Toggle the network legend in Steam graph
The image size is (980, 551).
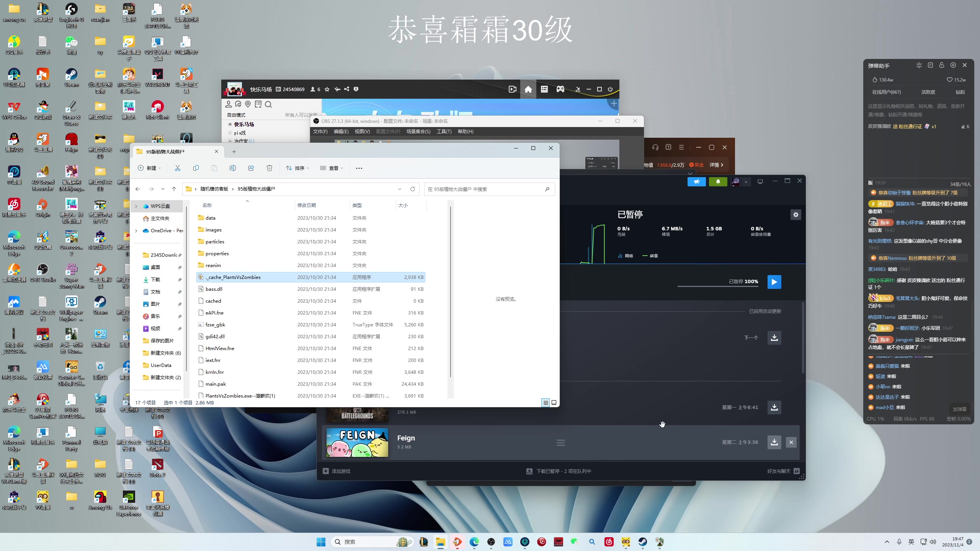pyautogui.click(x=626, y=256)
